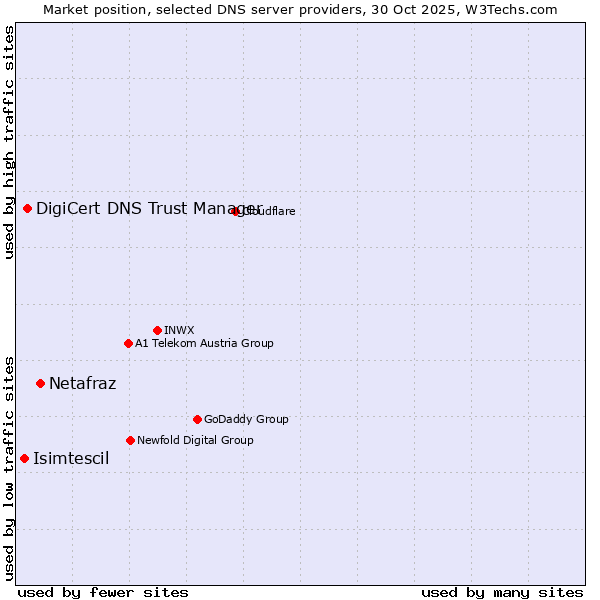Click the GoDaddy Group red marker
The image size is (600, 600).
197,419
